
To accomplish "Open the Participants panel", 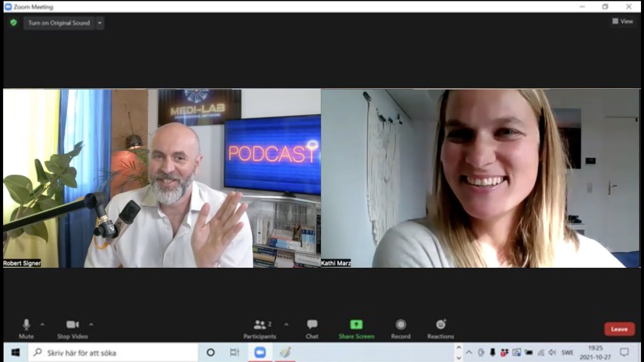I will pyautogui.click(x=260, y=327).
